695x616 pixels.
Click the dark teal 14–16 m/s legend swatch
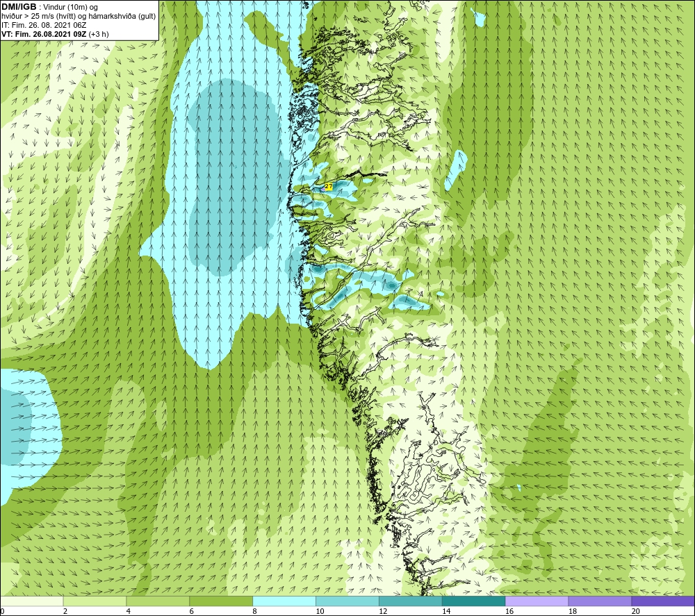coord(474,601)
